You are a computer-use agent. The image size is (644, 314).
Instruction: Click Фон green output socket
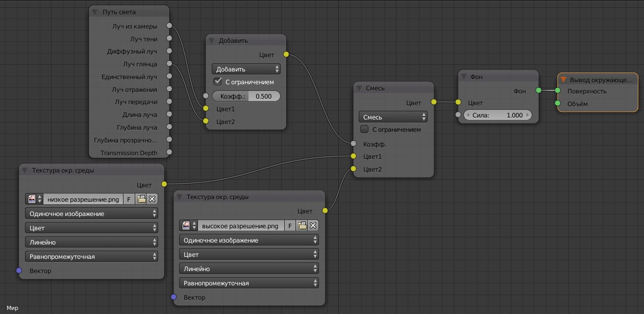click(x=538, y=90)
